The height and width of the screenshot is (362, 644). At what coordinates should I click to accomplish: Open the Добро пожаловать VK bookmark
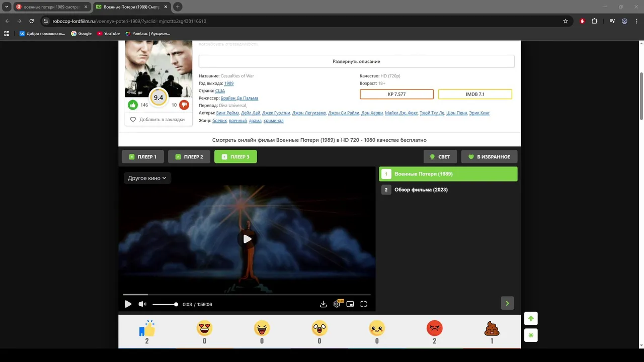(x=42, y=34)
